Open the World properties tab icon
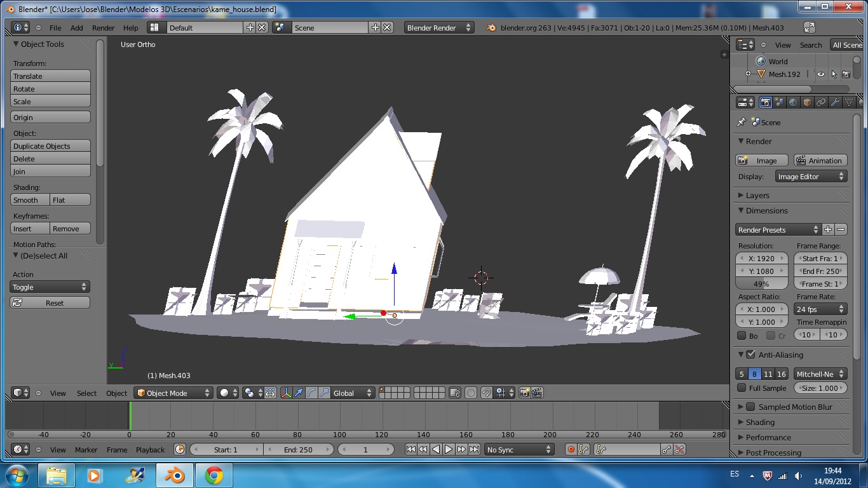 pyautogui.click(x=794, y=102)
